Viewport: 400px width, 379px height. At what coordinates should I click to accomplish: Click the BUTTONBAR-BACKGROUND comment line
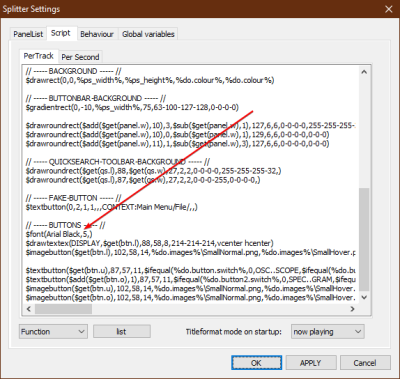pos(96,98)
